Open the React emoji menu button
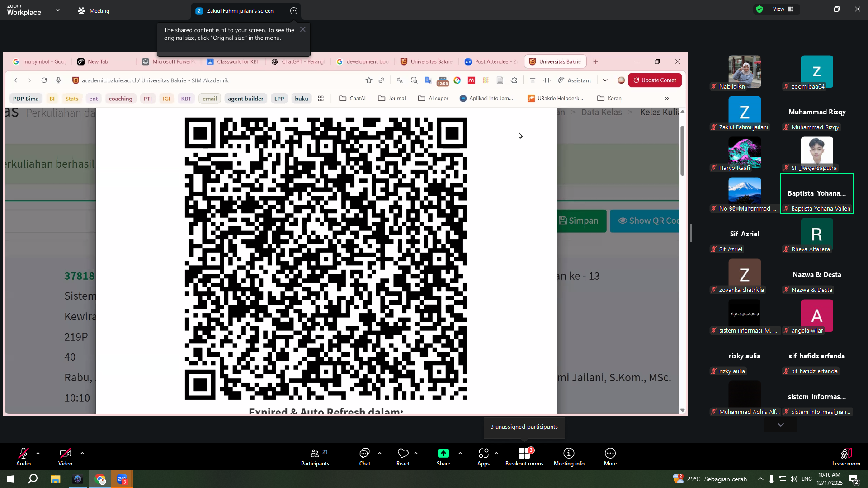868x488 pixels. [x=403, y=457]
